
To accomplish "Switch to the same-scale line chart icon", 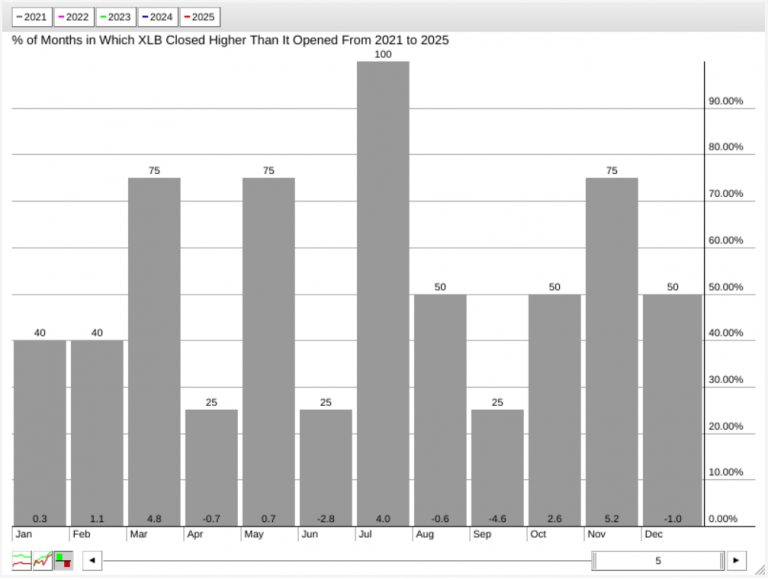I will [43, 560].
